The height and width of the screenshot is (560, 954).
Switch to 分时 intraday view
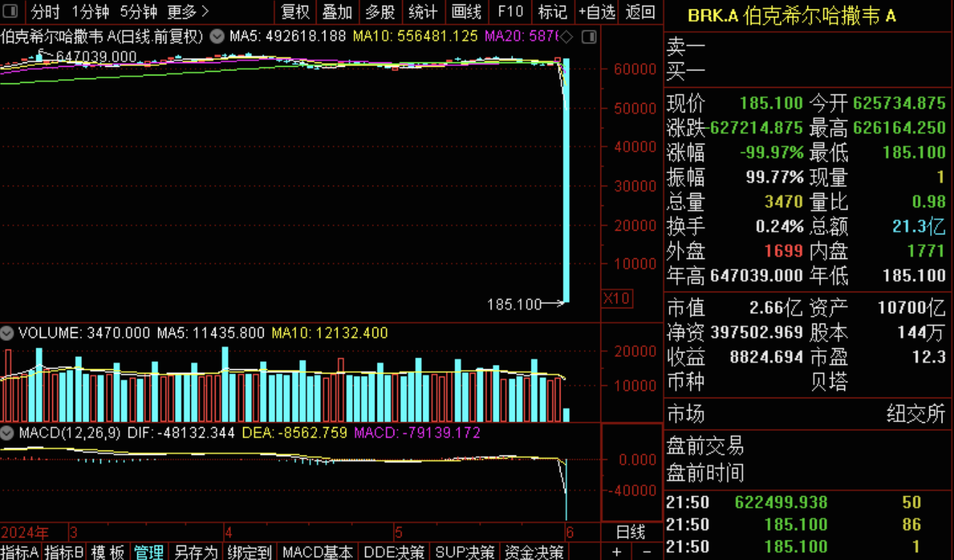tap(46, 12)
